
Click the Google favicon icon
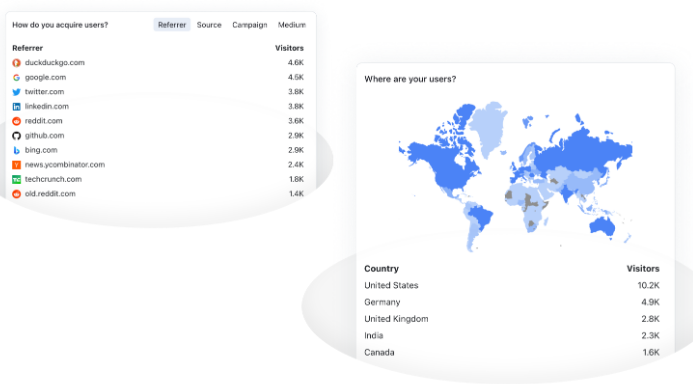tap(16, 77)
